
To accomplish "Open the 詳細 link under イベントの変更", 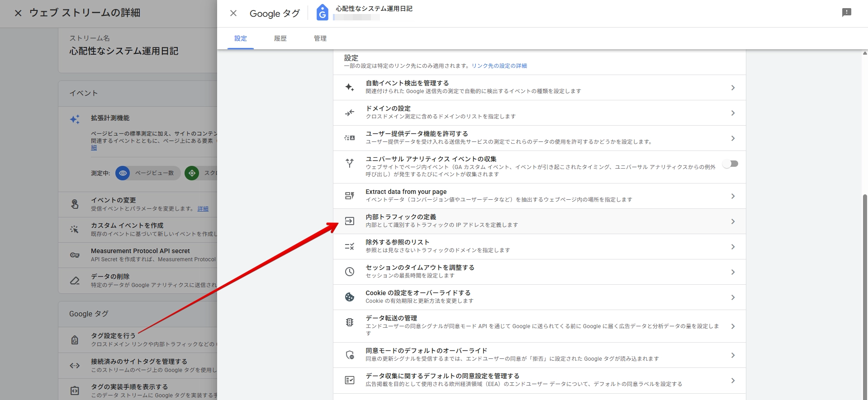I will (203, 209).
